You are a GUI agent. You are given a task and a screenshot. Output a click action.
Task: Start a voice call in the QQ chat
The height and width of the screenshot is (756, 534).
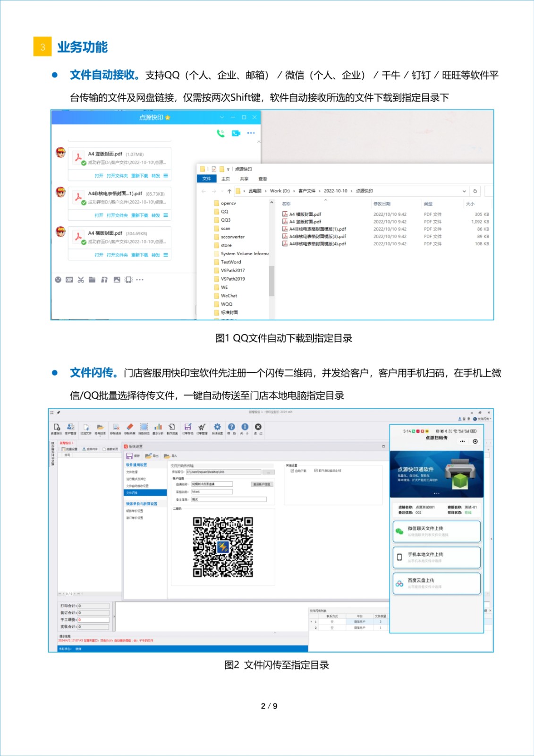coord(220,133)
